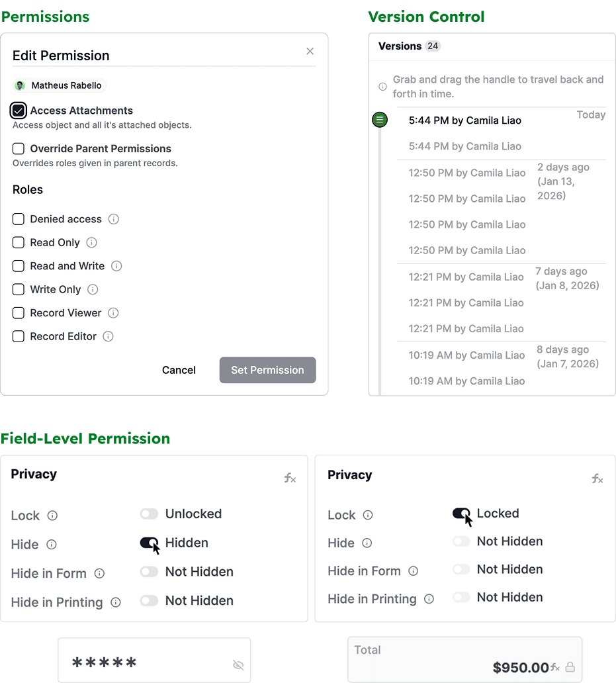616x683 pixels.
Task: Toggle the Locked switch in right panel
Action: [x=461, y=513]
